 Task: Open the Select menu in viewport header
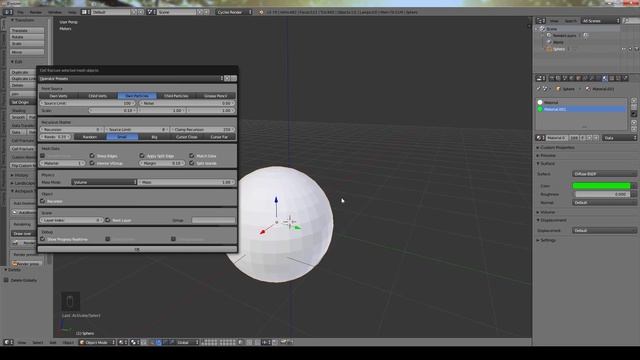[x=38, y=342]
